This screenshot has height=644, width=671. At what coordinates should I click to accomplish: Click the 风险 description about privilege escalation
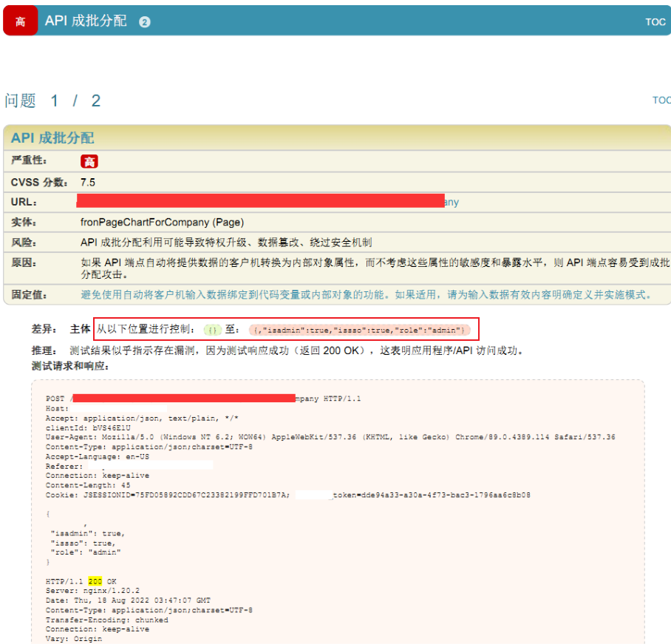pyautogui.click(x=226, y=243)
